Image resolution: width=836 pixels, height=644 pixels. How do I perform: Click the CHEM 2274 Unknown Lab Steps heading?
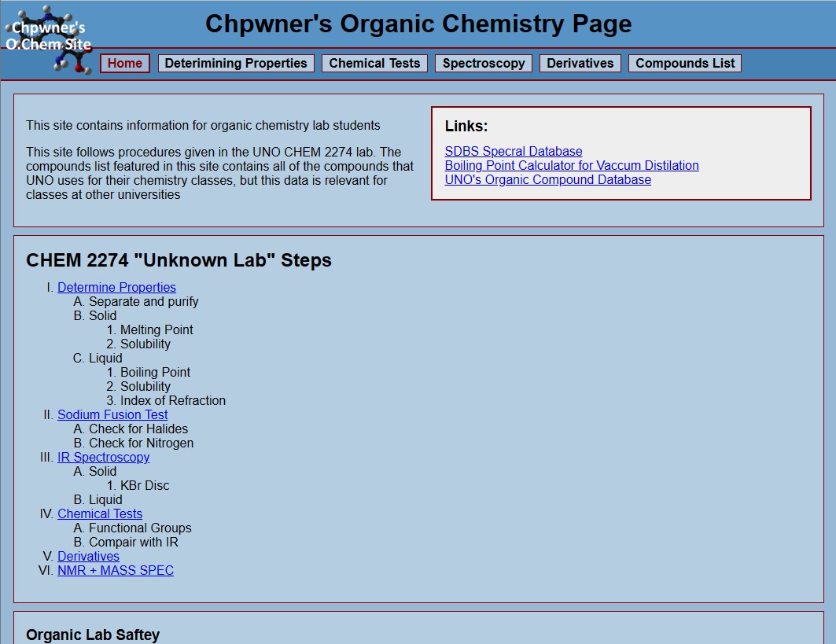point(179,260)
